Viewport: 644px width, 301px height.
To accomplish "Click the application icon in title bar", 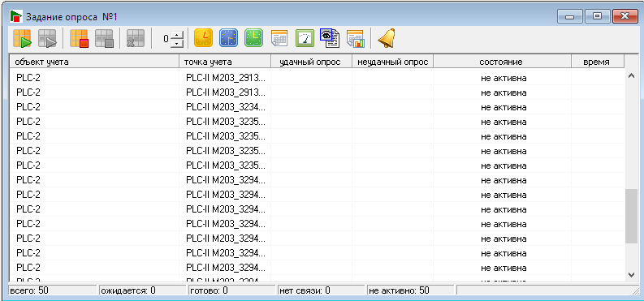I will point(16,17).
